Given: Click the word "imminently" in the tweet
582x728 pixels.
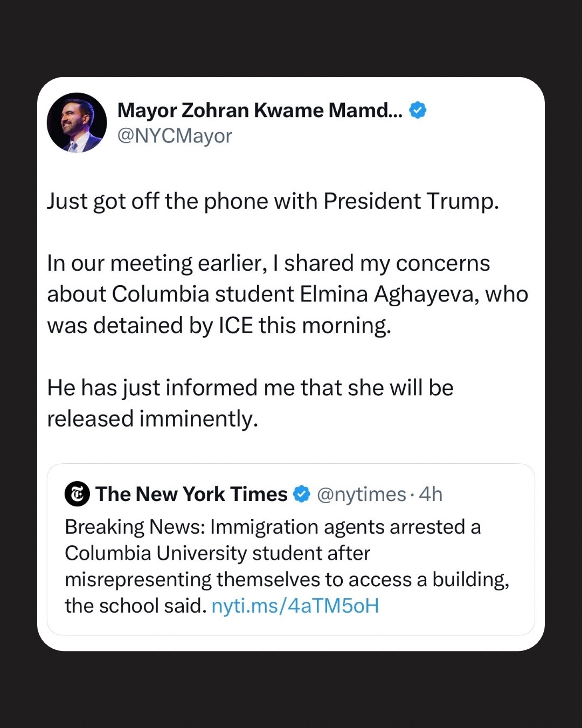Looking at the screenshot, I should (x=198, y=419).
